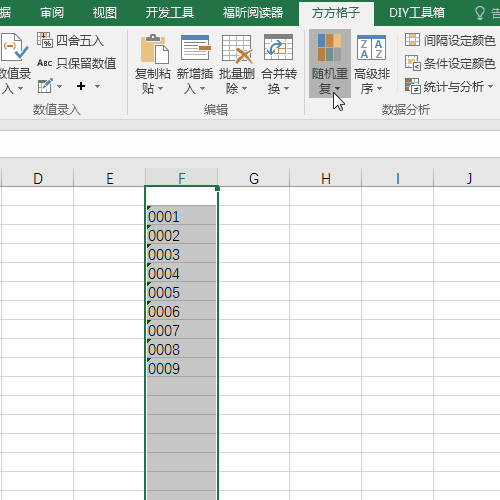Screen dimensions: 500x500
Task: Click cell containing 0005
Action: click(x=182, y=292)
